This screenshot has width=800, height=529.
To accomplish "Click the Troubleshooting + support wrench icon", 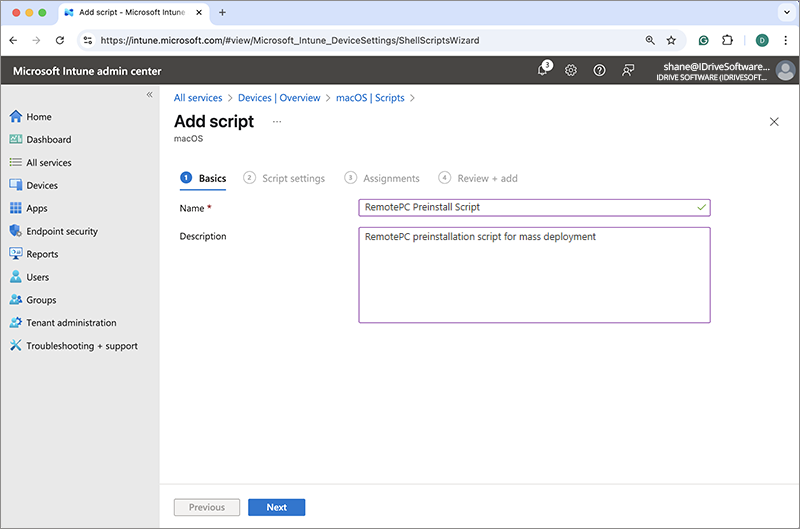I will click(x=16, y=346).
